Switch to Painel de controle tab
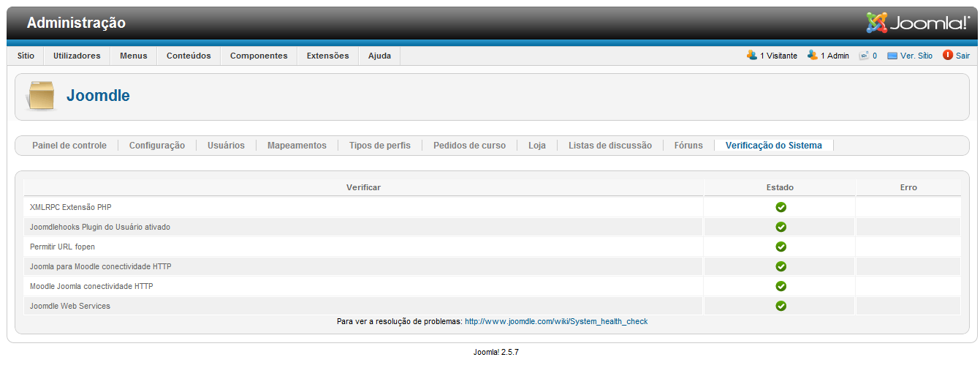Viewport: 980px width, 368px height. click(69, 146)
